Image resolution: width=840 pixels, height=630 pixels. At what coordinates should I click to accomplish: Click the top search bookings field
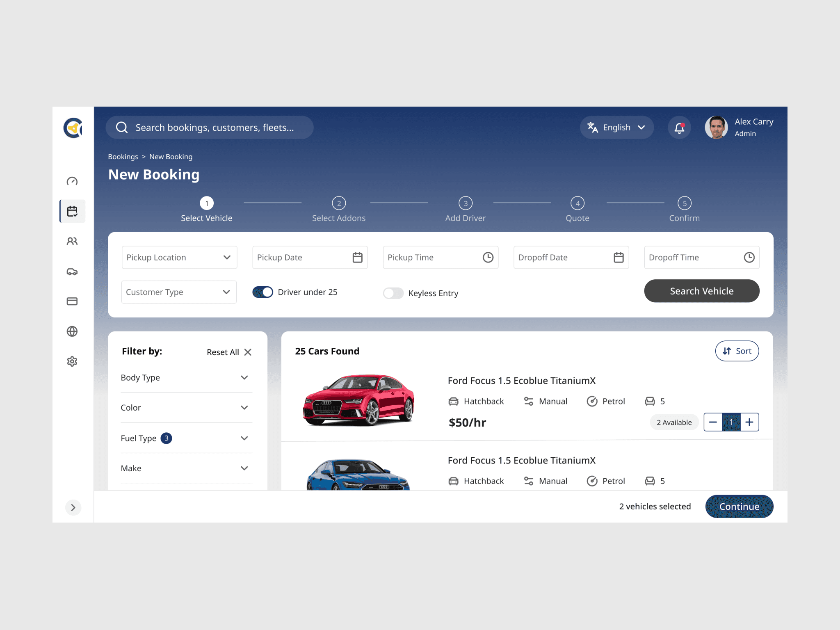[x=210, y=128]
